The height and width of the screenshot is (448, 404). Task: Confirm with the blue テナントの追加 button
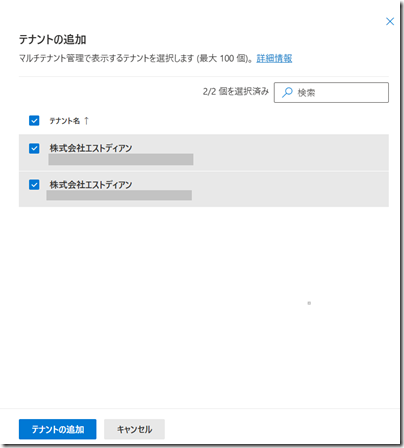pos(58,429)
